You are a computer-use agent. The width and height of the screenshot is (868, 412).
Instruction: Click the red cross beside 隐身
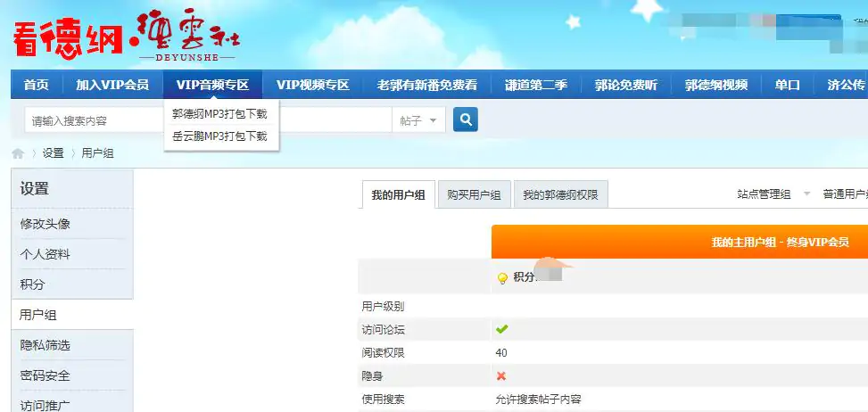pos(501,376)
